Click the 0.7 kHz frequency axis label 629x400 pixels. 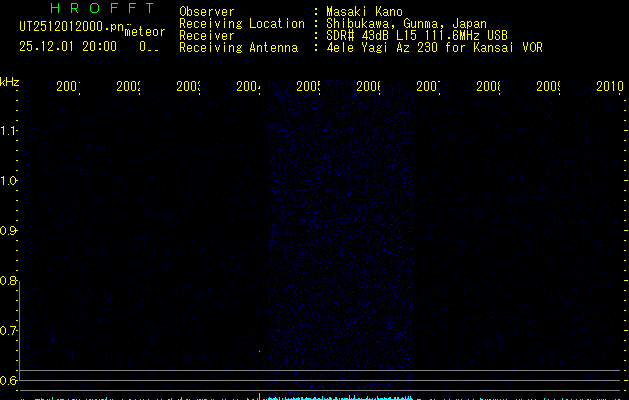(8, 331)
